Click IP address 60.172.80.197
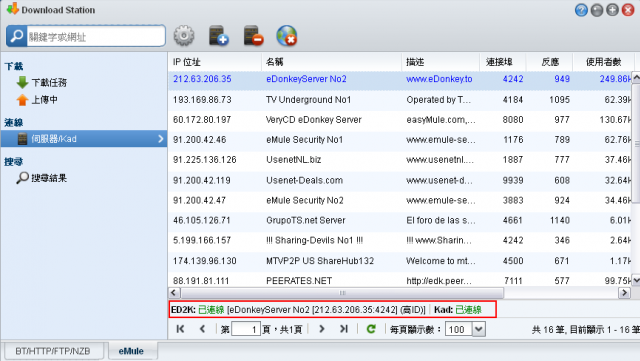Screen dimensions: 640x361 click(202, 120)
